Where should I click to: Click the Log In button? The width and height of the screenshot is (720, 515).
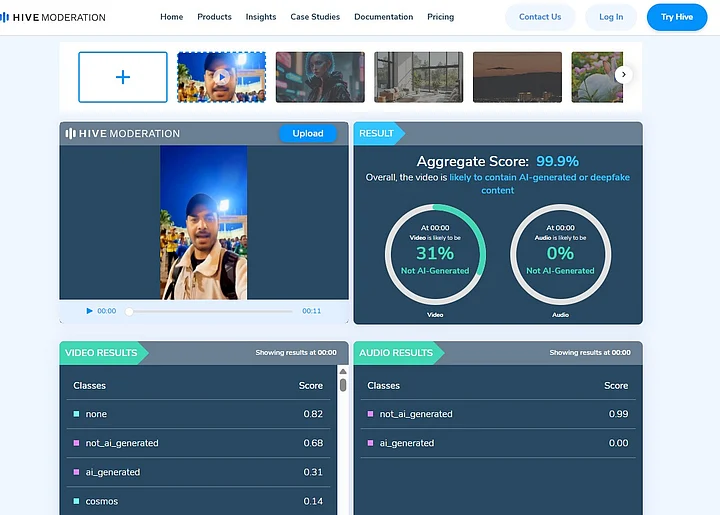[611, 17]
